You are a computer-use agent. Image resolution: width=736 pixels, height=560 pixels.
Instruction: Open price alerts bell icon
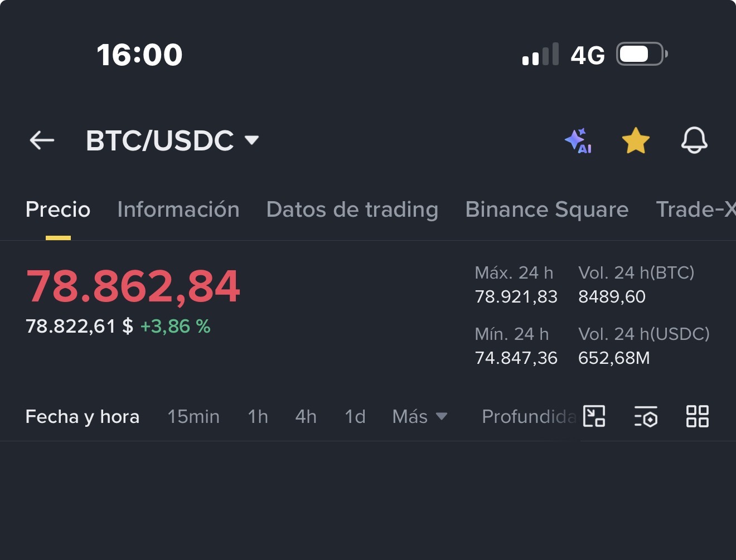(694, 140)
